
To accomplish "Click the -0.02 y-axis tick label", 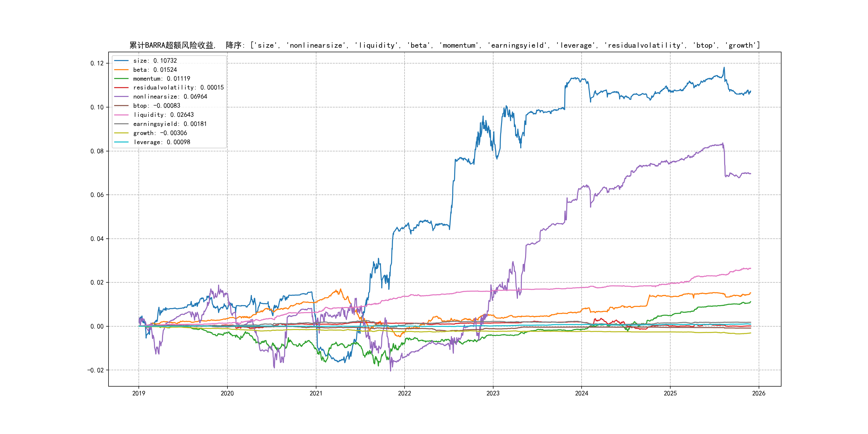I will click(95, 370).
